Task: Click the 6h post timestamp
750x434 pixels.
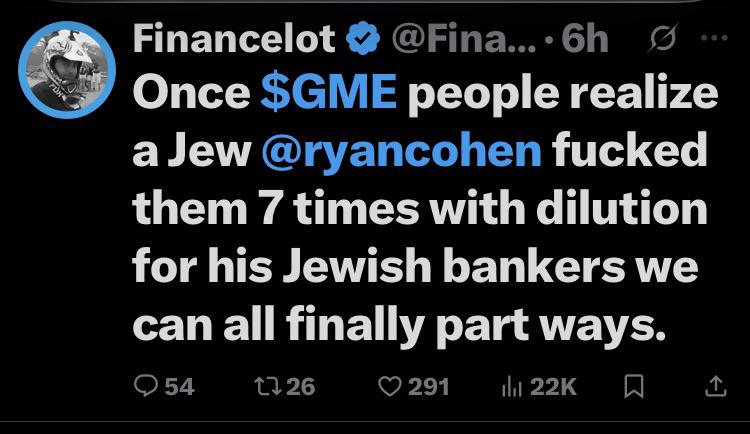Action: click(x=585, y=41)
